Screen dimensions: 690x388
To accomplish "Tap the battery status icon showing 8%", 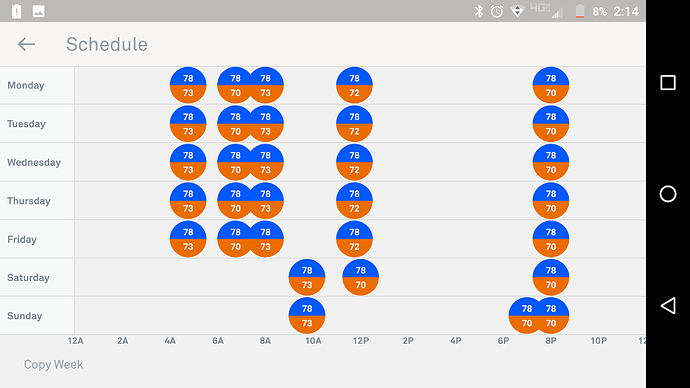I will [580, 11].
